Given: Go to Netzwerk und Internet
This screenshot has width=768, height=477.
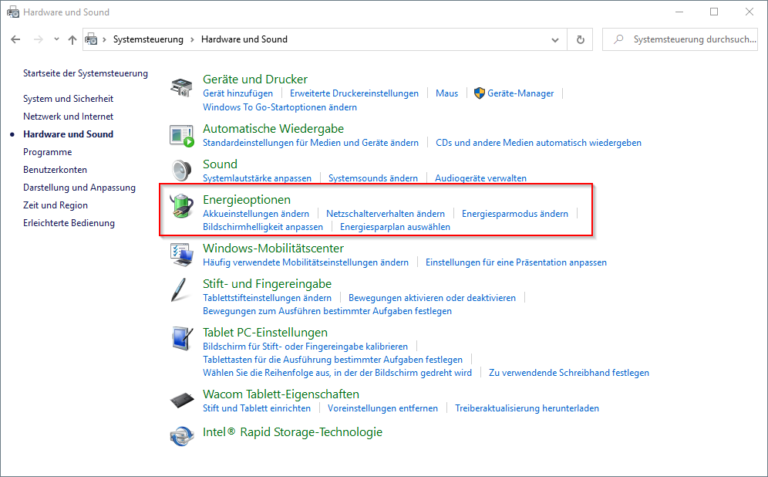Looking at the screenshot, I should [68, 117].
